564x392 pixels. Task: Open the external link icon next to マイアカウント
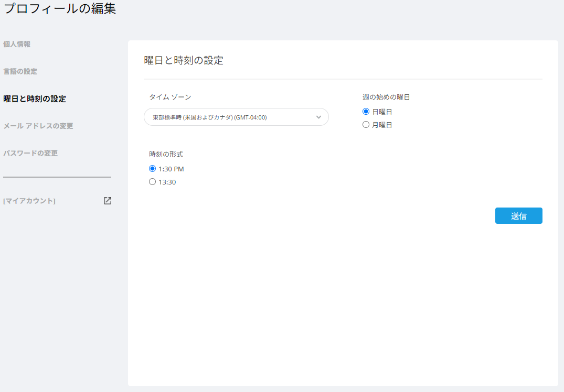(107, 201)
